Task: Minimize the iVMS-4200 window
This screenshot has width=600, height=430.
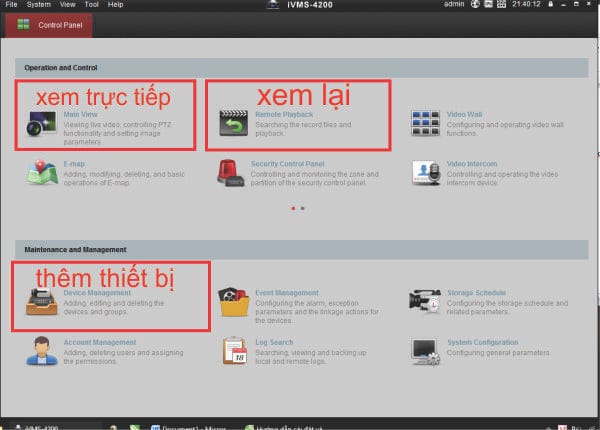Action: pyautogui.click(x=563, y=5)
